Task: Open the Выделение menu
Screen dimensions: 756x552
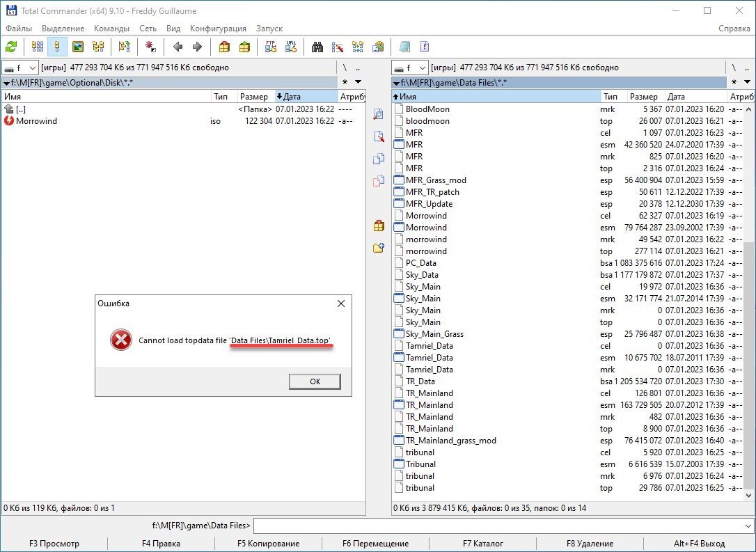Action: point(63,29)
